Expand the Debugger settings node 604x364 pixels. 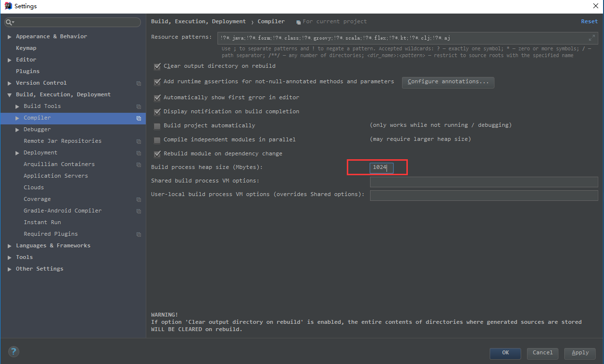pos(17,130)
